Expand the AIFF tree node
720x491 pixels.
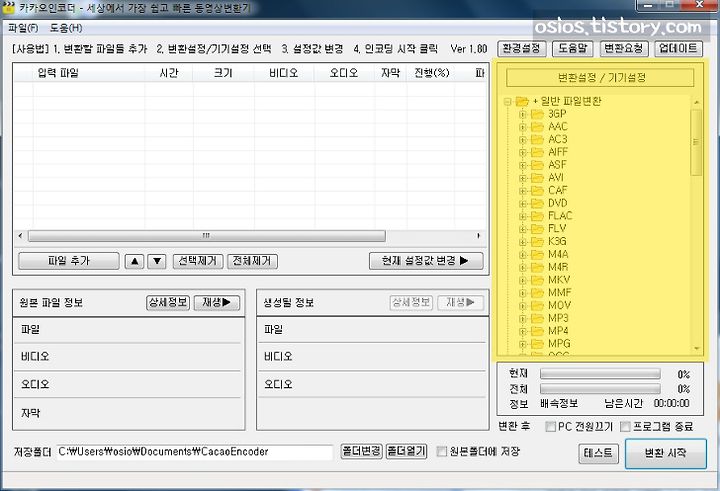[523, 152]
